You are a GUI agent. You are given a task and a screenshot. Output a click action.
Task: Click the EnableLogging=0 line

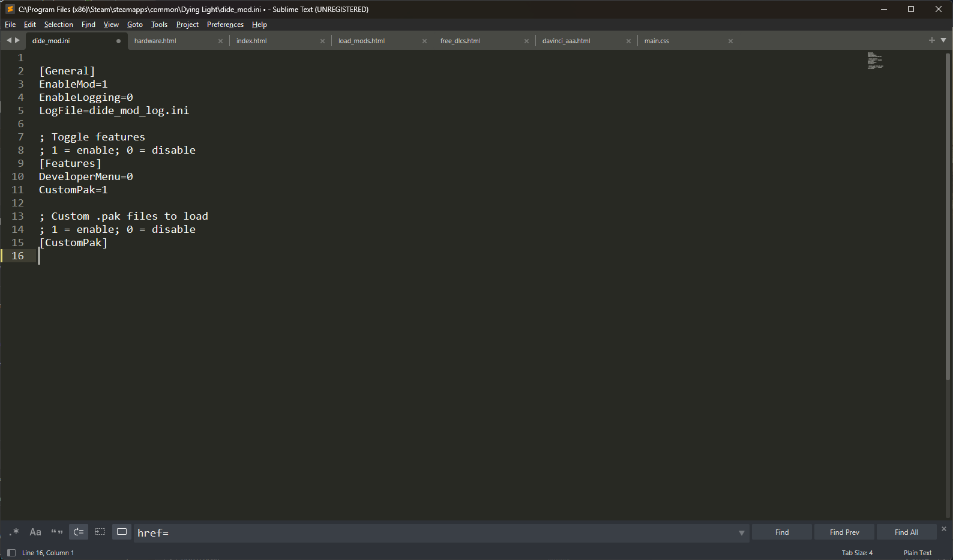(86, 97)
